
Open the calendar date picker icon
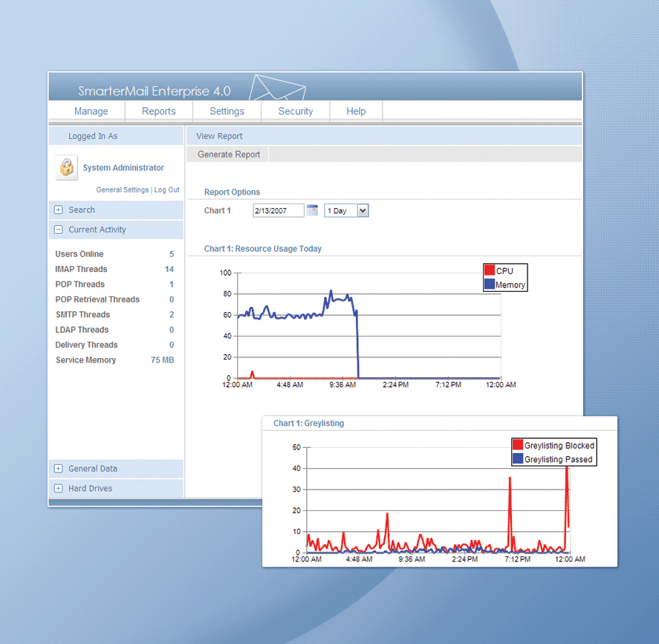point(312,210)
